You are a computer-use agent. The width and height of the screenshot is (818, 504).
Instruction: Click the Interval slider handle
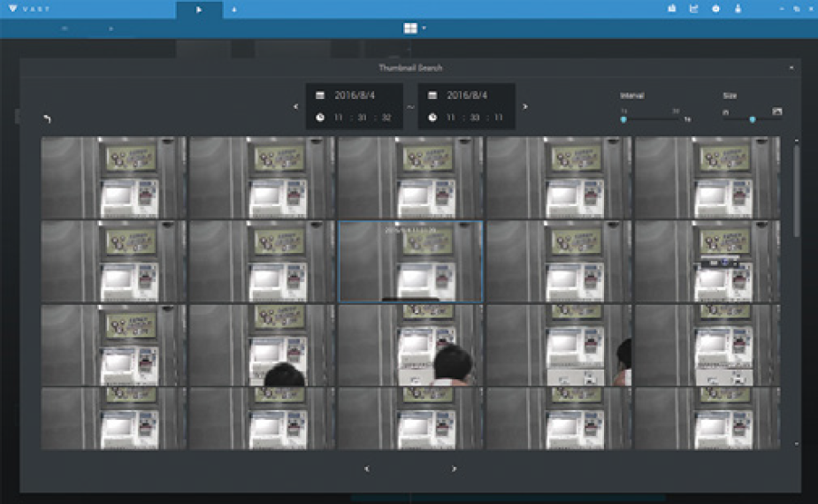pyautogui.click(x=623, y=118)
